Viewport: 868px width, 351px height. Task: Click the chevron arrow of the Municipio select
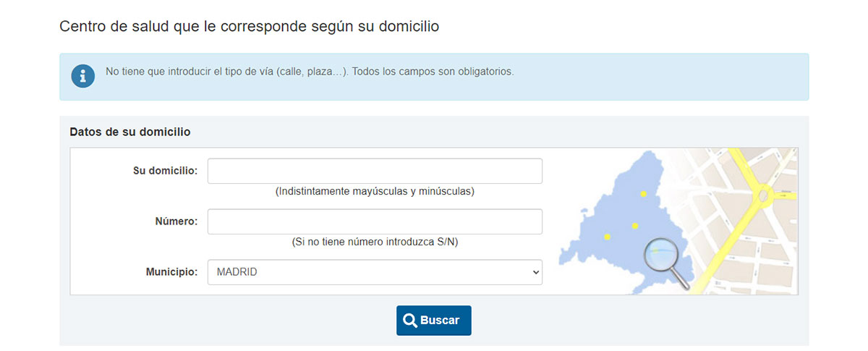point(535,273)
